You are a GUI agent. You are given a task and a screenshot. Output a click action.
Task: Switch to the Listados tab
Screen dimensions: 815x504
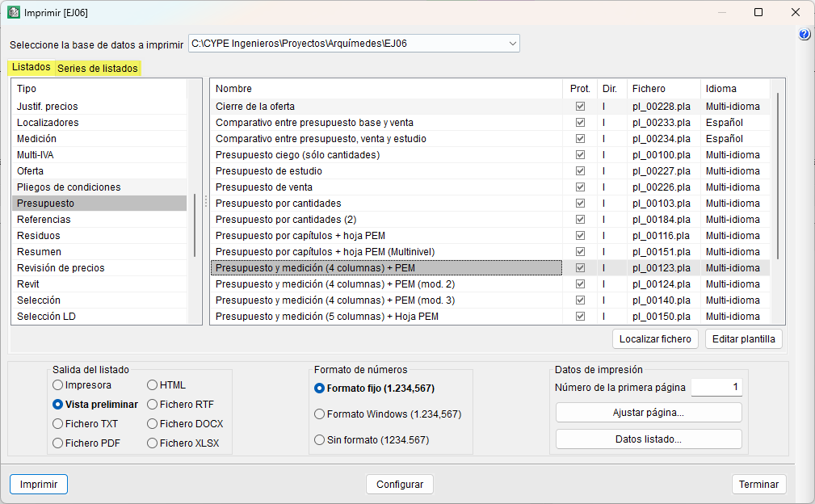click(x=32, y=67)
